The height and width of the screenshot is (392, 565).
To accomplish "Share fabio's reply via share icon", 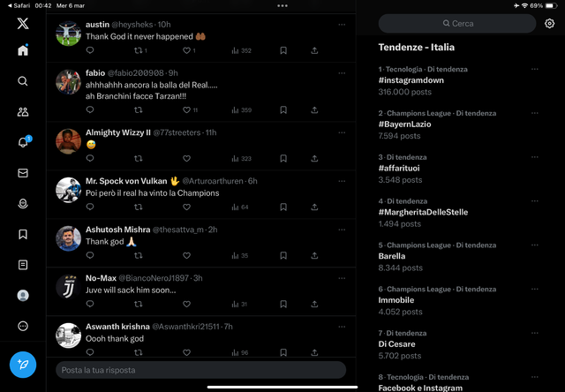I will pyautogui.click(x=314, y=109).
